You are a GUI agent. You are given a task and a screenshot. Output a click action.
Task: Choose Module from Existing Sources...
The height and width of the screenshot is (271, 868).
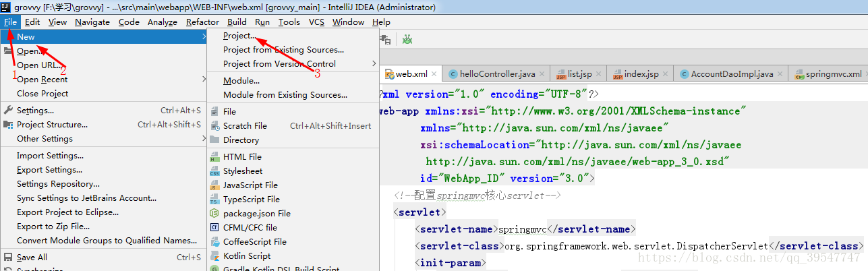[285, 95]
